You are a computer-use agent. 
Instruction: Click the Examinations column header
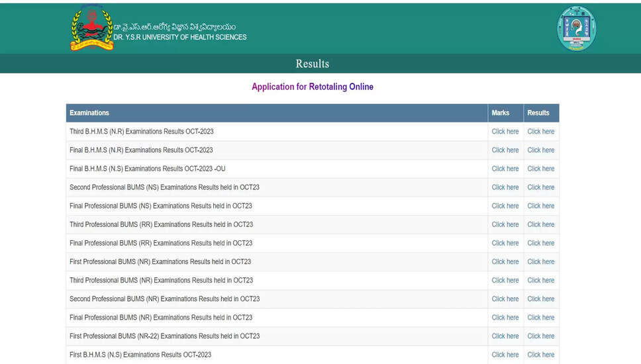[x=89, y=113]
